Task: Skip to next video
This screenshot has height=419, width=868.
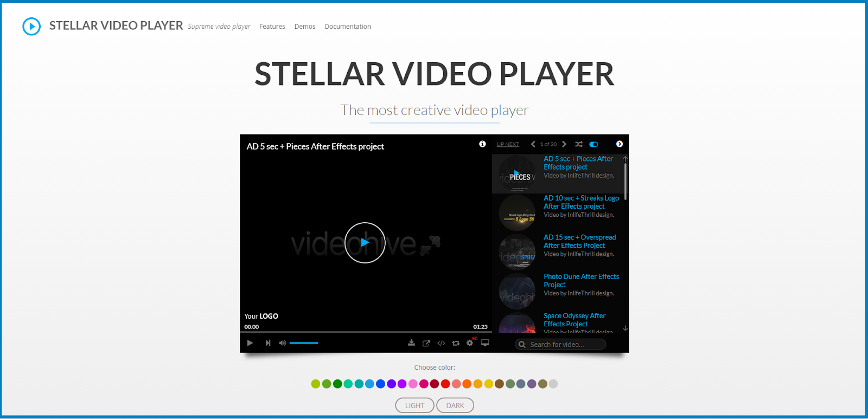Action: (267, 343)
